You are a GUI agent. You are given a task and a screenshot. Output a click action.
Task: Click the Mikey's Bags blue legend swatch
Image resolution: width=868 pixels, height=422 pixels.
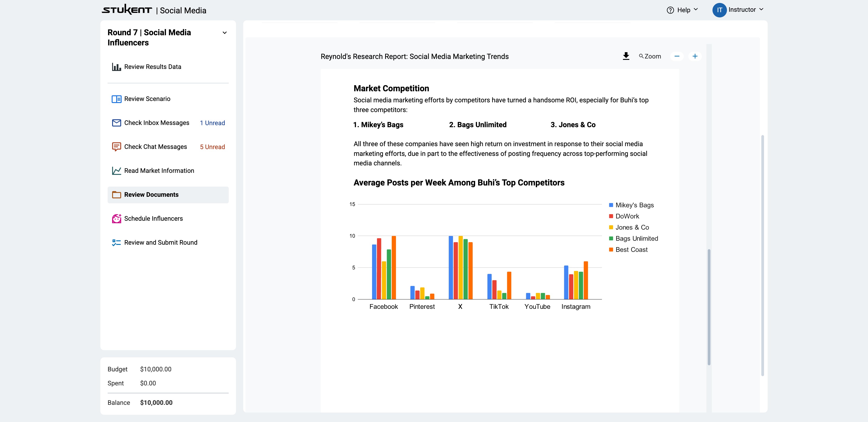611,205
